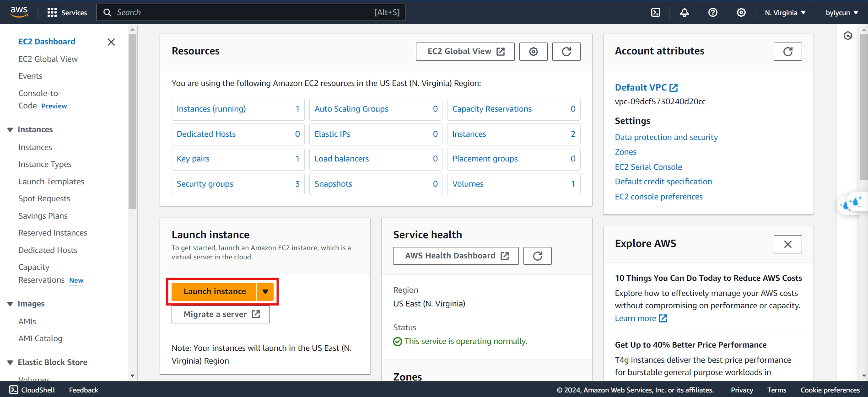Select Dedicated Hosts in sidebar

click(48, 250)
